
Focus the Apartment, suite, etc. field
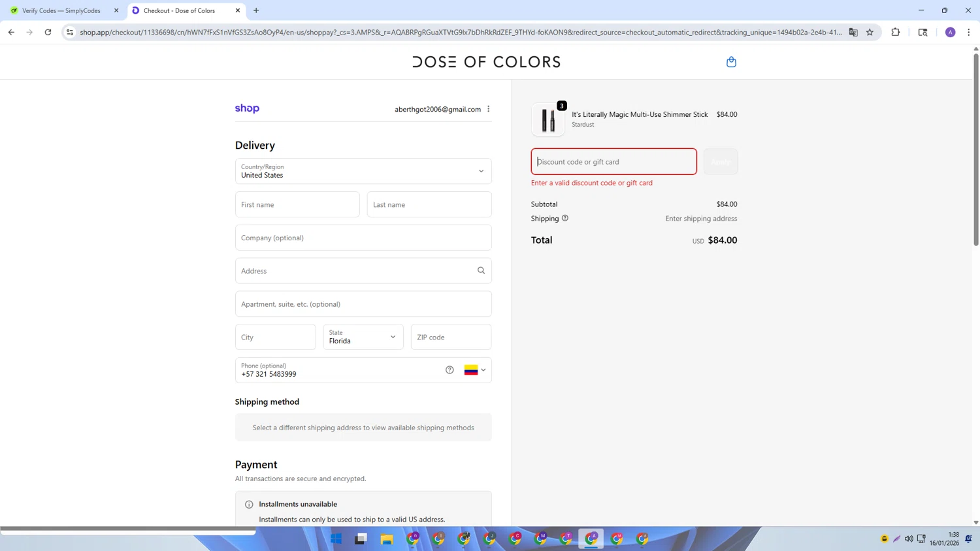(363, 304)
